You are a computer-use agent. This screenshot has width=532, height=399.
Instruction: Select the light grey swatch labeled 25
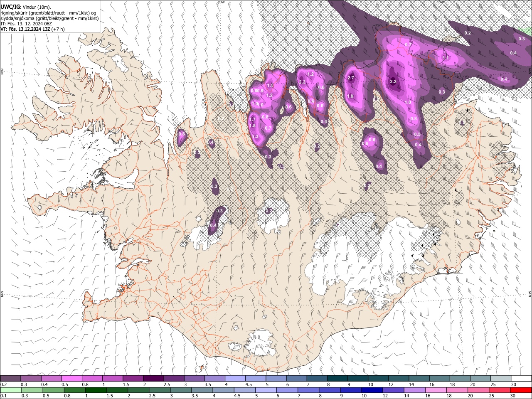tap(501, 379)
